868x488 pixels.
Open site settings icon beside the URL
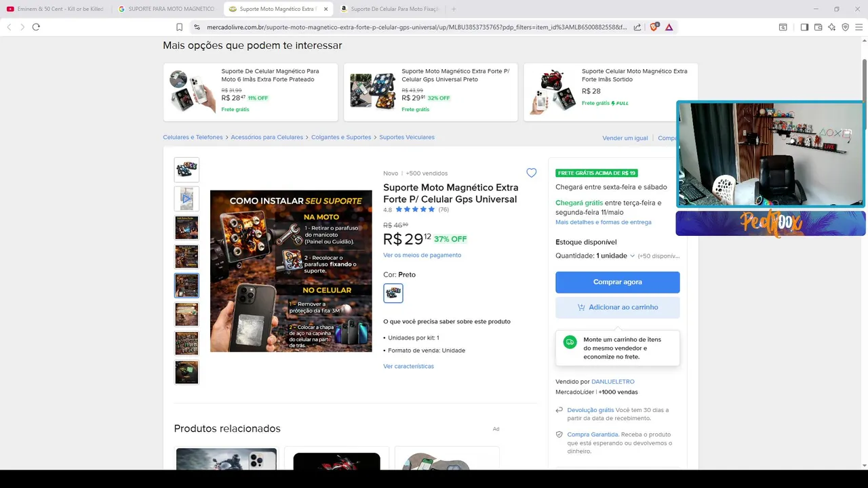197,27
